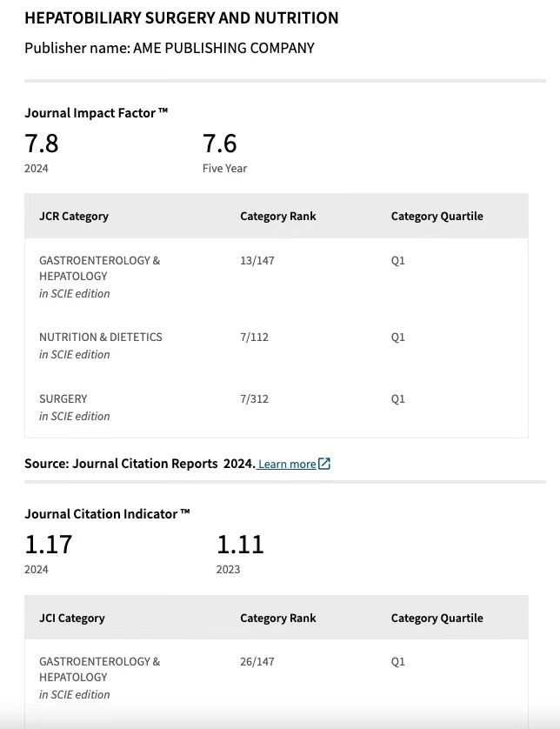Screen dimensions: 560x729
Task: Click in SCIE edition under NUTRITION & DIETETICS
Action: point(75,354)
